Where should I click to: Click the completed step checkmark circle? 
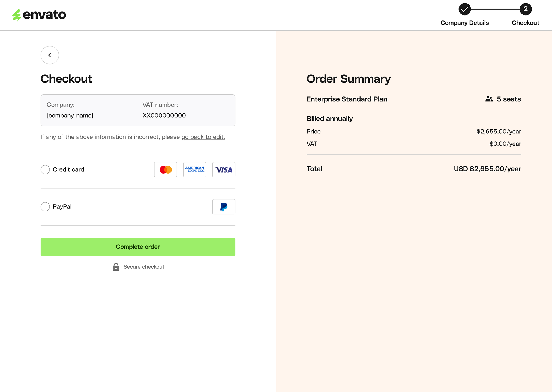[x=464, y=9]
